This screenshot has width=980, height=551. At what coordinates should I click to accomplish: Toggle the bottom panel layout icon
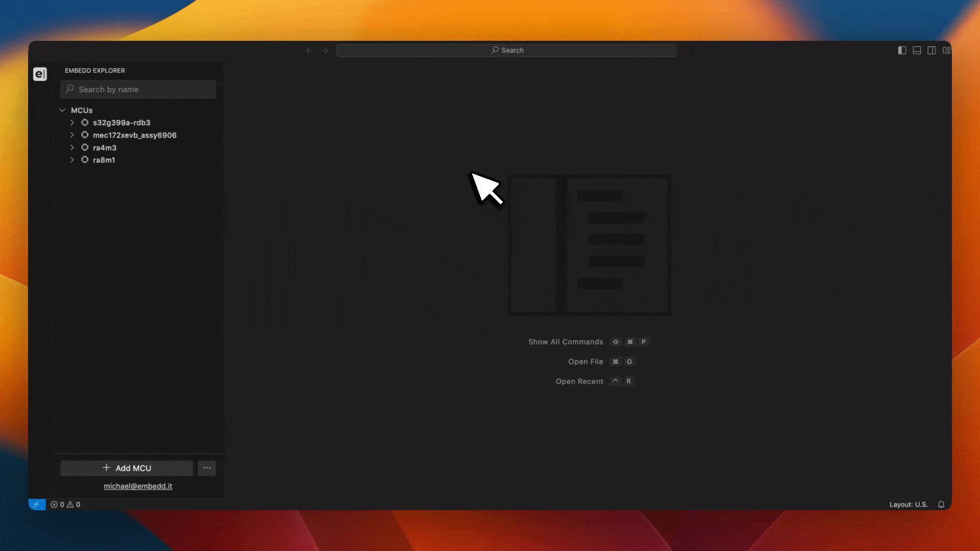917,51
